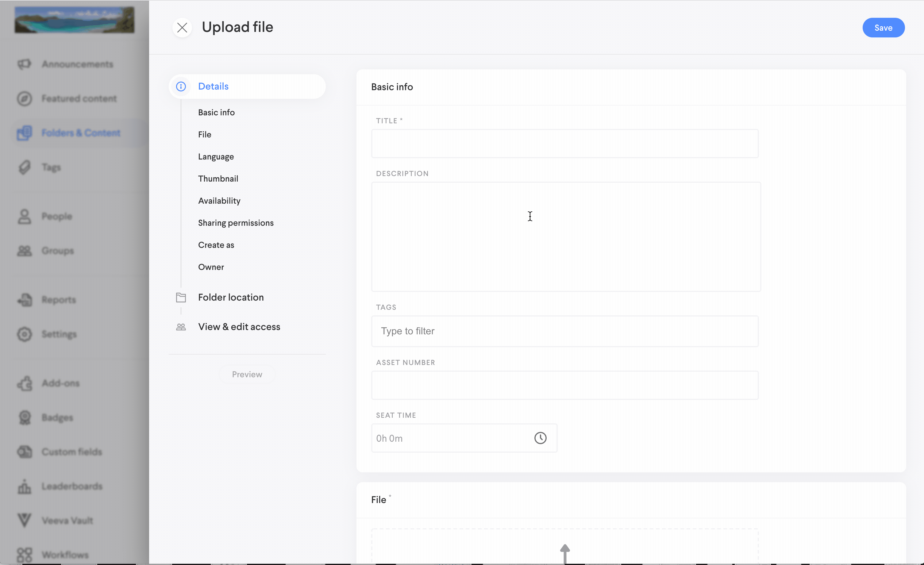Click the View & edit access people icon

click(x=181, y=327)
